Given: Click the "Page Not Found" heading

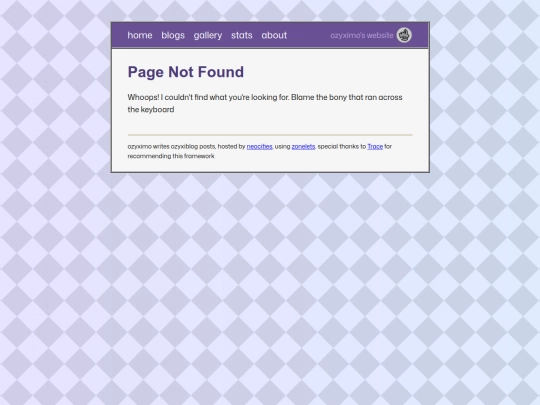Looking at the screenshot, I should 186,72.
